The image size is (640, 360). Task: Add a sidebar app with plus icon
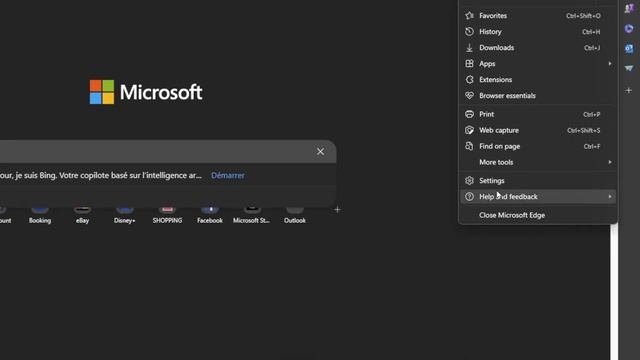(629, 90)
